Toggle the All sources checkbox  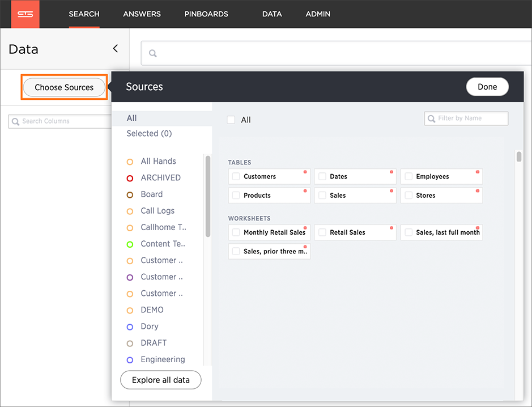[x=231, y=120]
